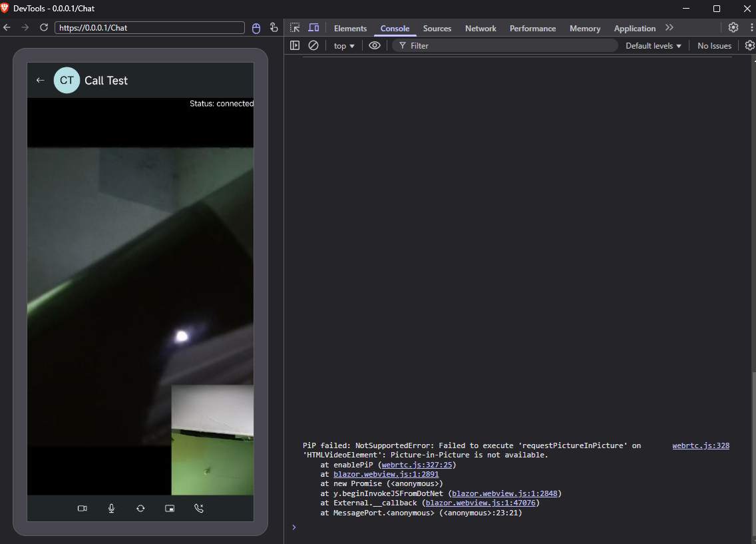Navigate forward in the DevTools browser bar
The image size is (756, 544).
tap(25, 27)
